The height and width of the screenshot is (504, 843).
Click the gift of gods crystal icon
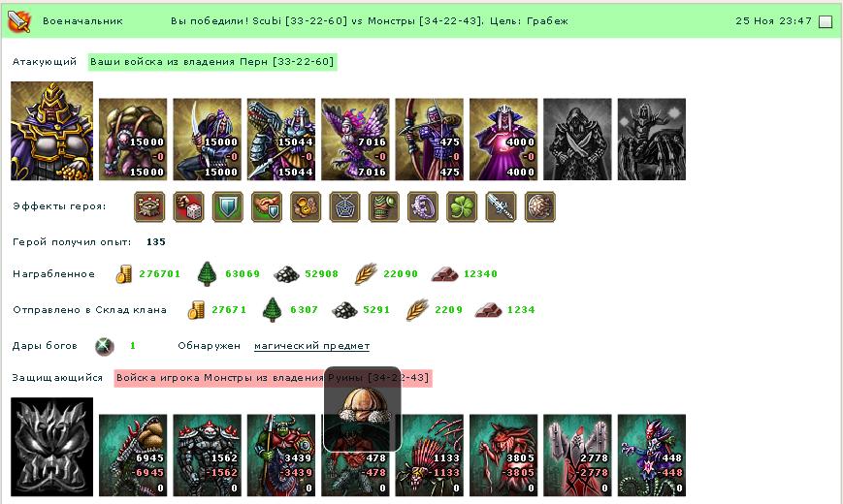[x=105, y=346]
